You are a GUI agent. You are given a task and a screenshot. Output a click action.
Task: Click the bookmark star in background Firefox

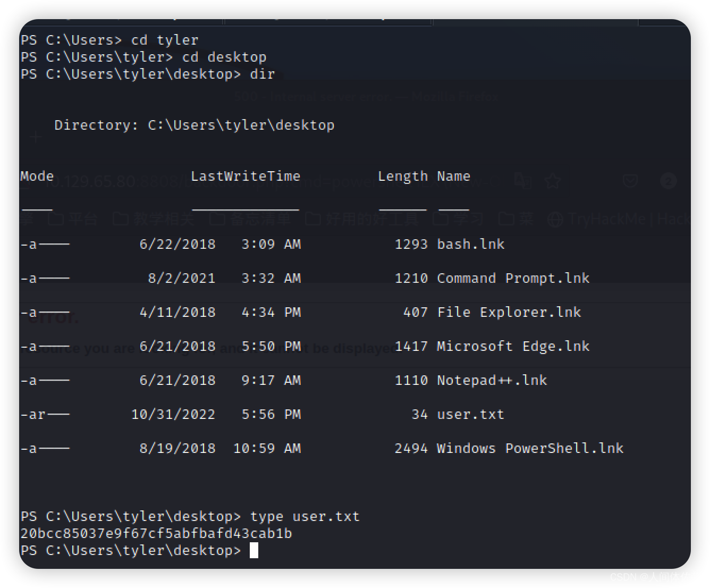pos(553,181)
